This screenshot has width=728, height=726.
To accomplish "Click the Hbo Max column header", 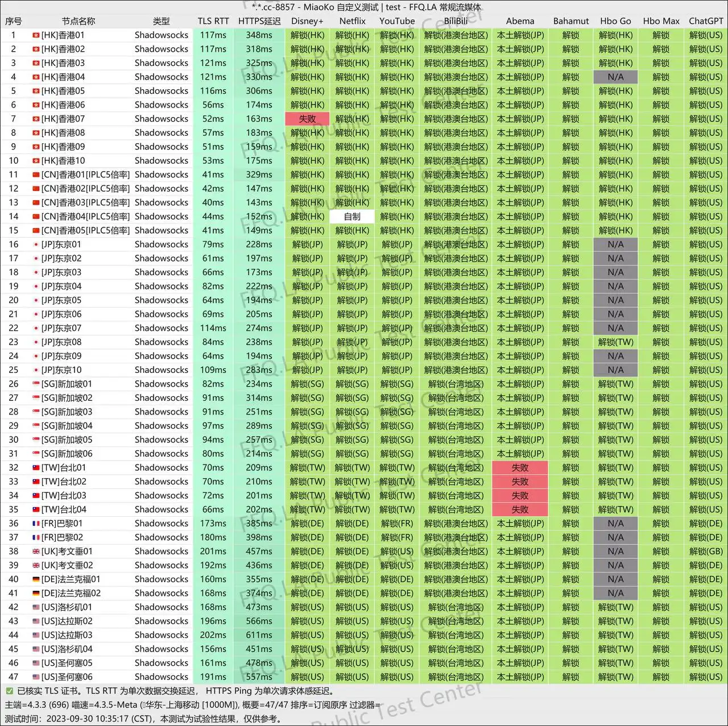I will [661, 21].
